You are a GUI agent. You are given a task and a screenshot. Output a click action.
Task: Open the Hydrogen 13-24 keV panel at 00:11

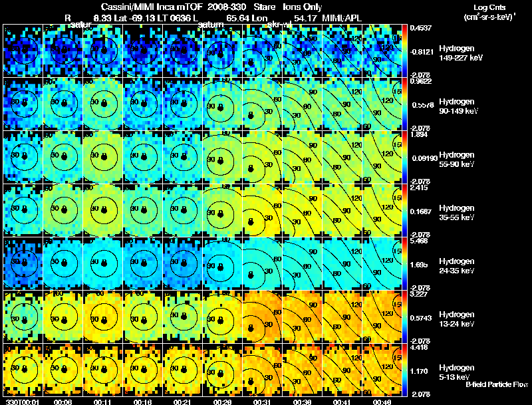(x=103, y=317)
